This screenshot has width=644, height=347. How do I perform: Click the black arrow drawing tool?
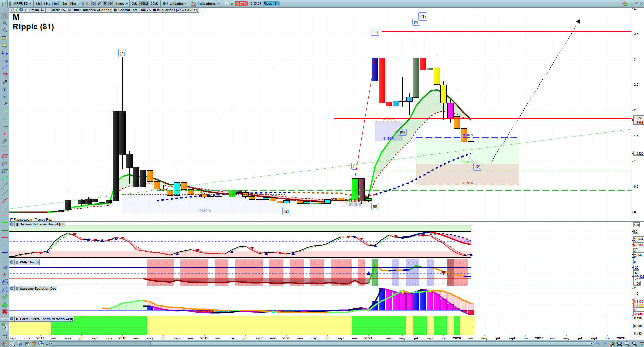pos(5,82)
